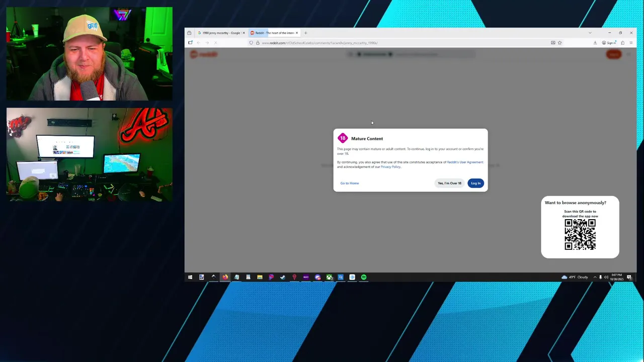644x362 pixels.
Task: Open Xbox app from the taskbar
Action: [x=329, y=277]
